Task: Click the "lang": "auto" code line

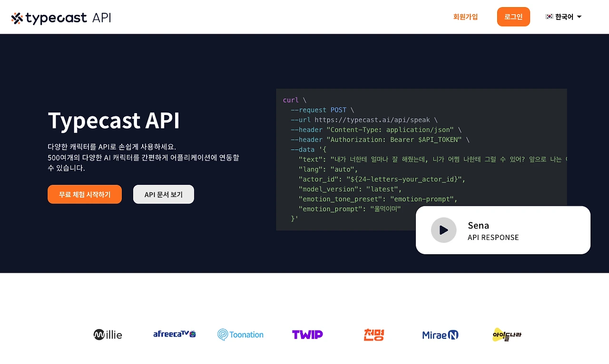Action: 328,169
